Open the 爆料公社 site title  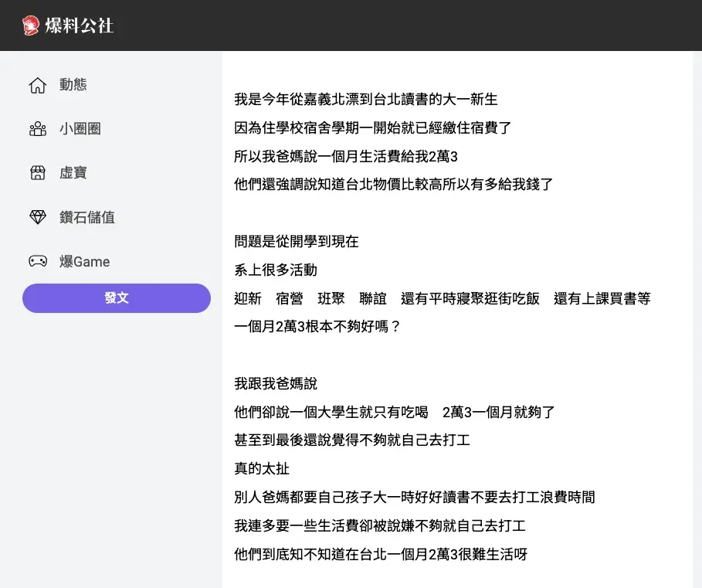[x=80, y=25]
